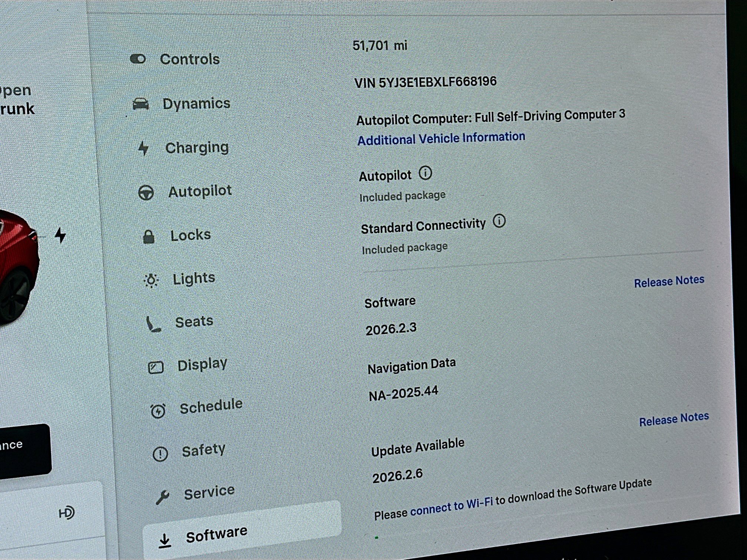Click the Charging lightning bolt icon
Viewport: 747px width, 560px height.
(x=145, y=148)
